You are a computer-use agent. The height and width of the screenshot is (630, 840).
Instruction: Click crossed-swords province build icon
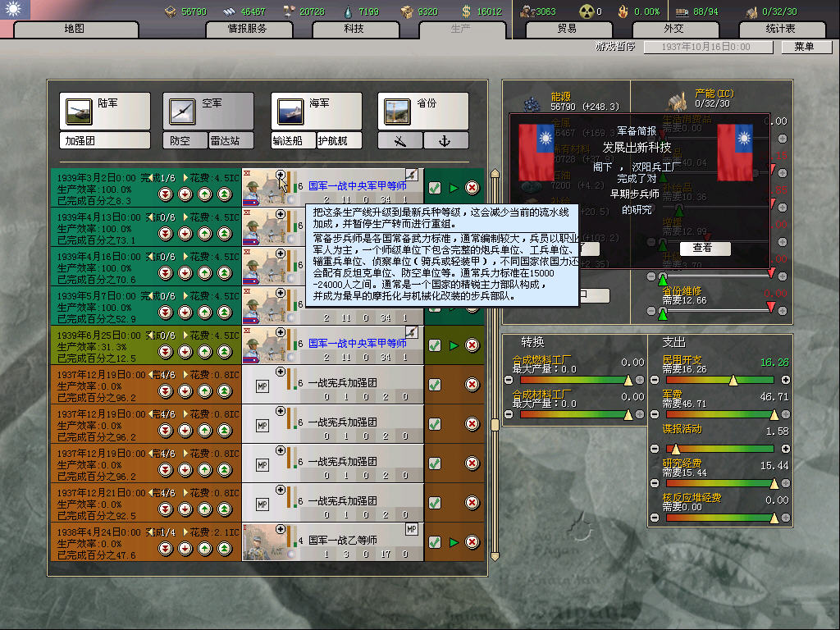pos(400,141)
